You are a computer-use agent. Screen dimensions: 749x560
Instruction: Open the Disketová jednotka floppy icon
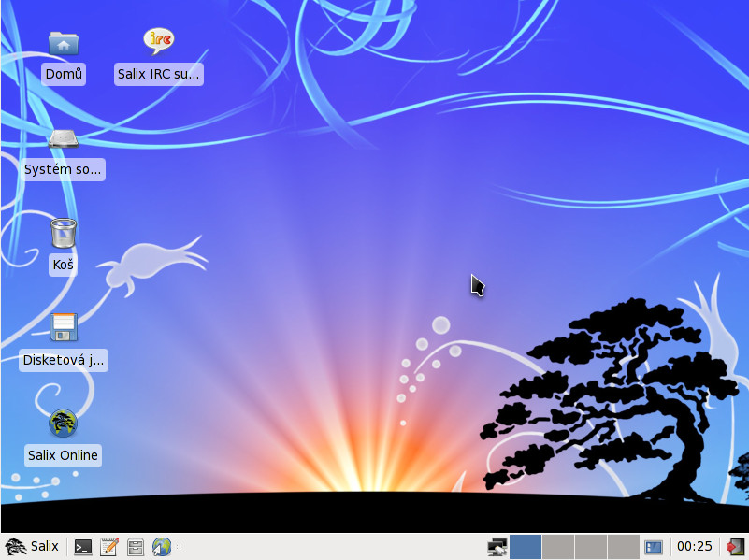click(x=64, y=327)
